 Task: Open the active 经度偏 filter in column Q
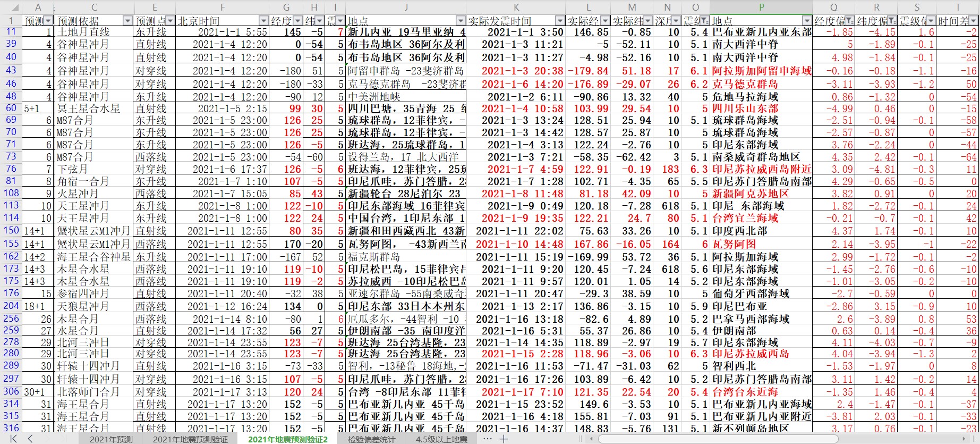(850, 21)
